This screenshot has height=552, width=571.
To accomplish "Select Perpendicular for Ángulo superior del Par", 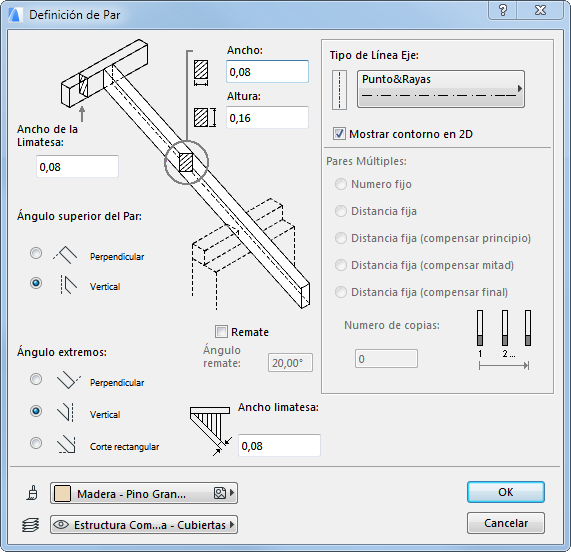I will coord(36,253).
